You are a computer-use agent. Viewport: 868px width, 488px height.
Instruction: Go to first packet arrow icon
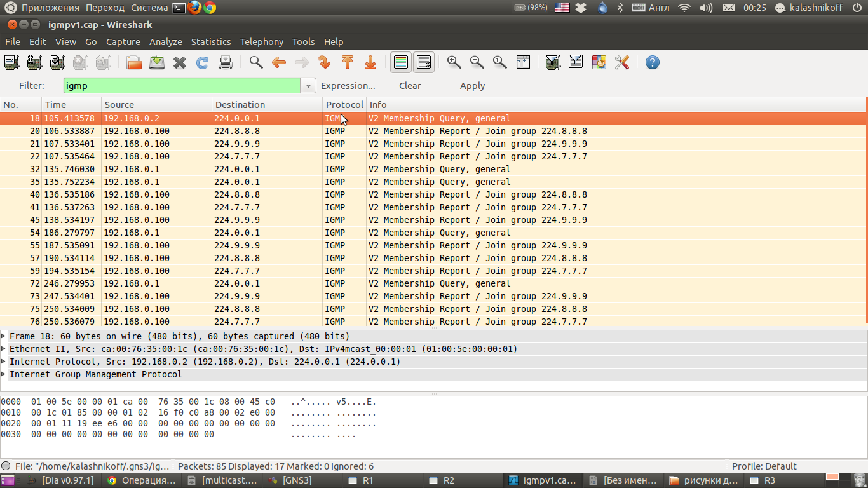(x=348, y=62)
